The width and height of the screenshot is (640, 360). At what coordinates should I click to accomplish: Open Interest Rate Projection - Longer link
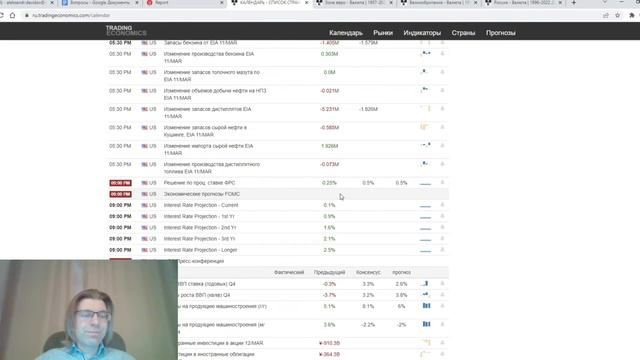200,250
